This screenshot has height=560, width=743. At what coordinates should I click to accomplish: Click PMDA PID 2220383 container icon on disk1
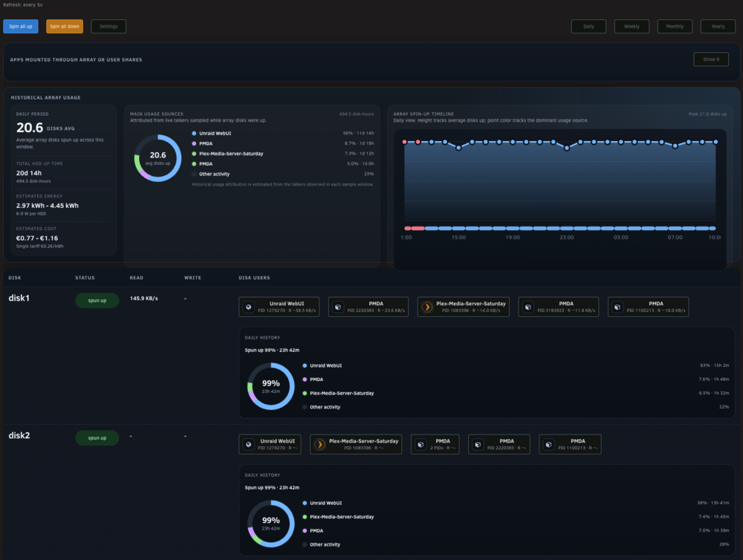(338, 307)
